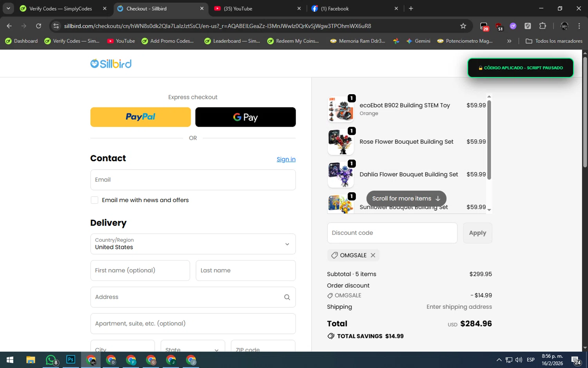Screen dimensions: 588x368
Task: Reload the page with refresh icon
Action: (x=38, y=26)
